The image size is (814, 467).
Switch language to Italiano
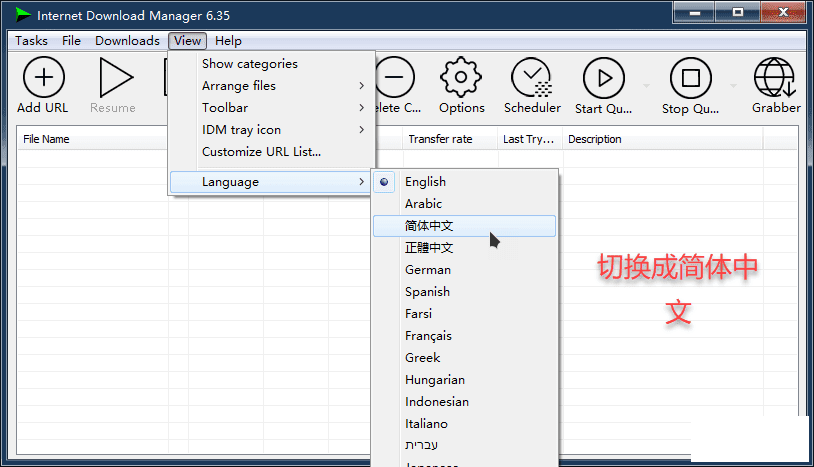pyautogui.click(x=465, y=424)
